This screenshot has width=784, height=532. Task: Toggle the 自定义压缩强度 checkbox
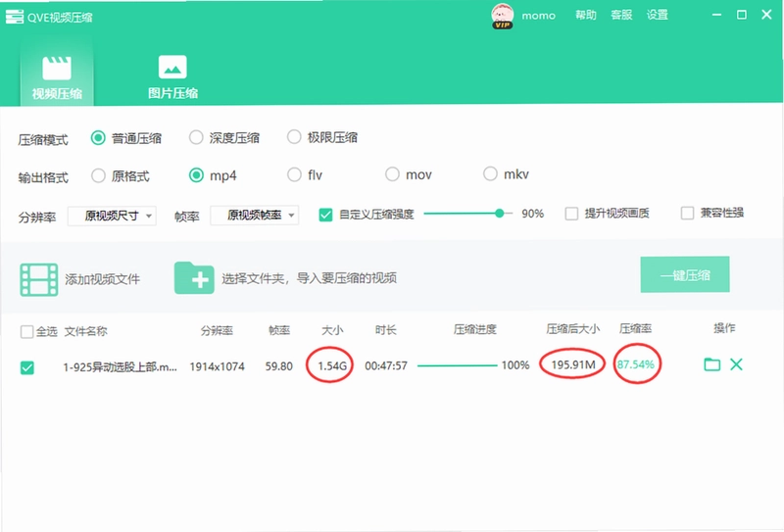[325, 215]
